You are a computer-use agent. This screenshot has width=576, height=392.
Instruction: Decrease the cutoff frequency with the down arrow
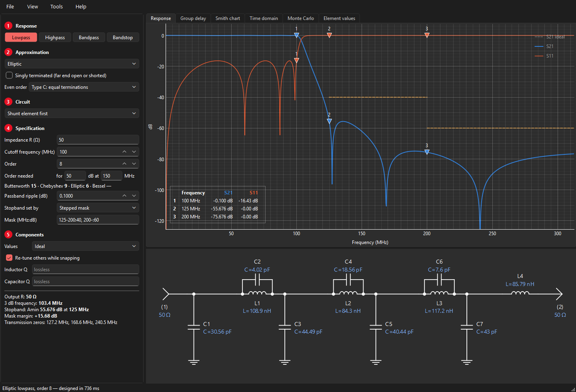tap(134, 152)
